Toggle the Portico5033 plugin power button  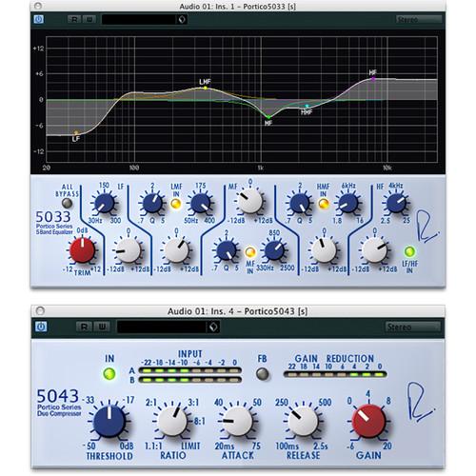tap(39, 19)
